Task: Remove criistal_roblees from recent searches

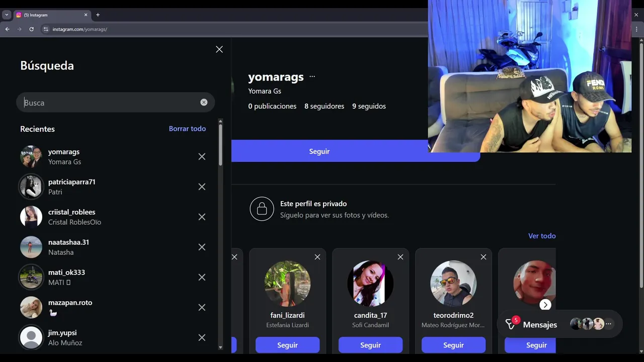Action: click(202, 217)
